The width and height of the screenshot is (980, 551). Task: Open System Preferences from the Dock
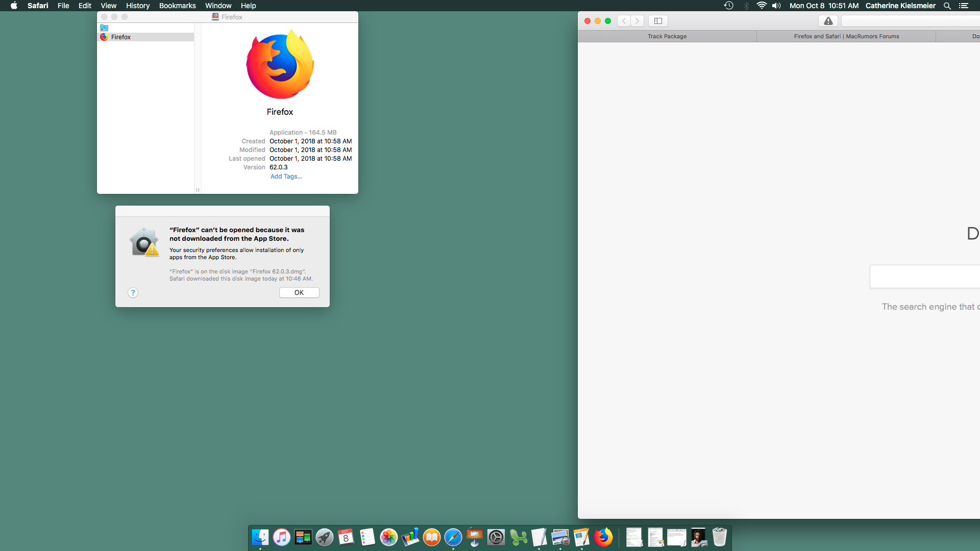[496, 537]
